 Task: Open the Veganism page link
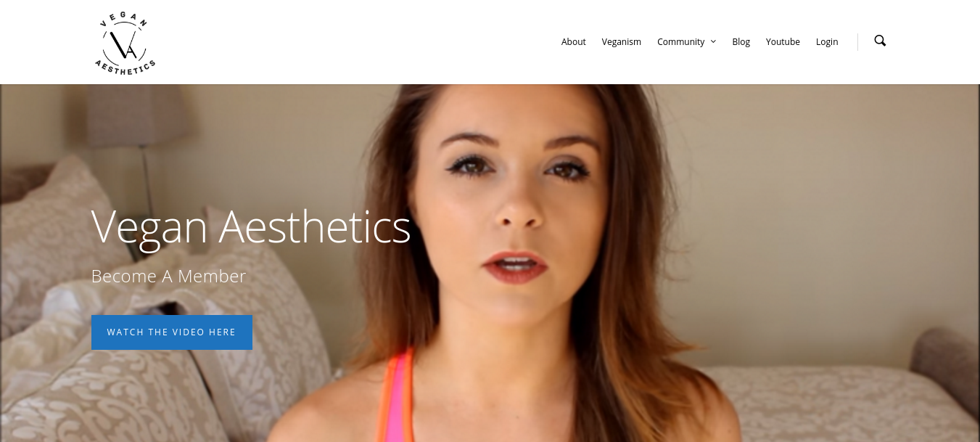(x=621, y=41)
